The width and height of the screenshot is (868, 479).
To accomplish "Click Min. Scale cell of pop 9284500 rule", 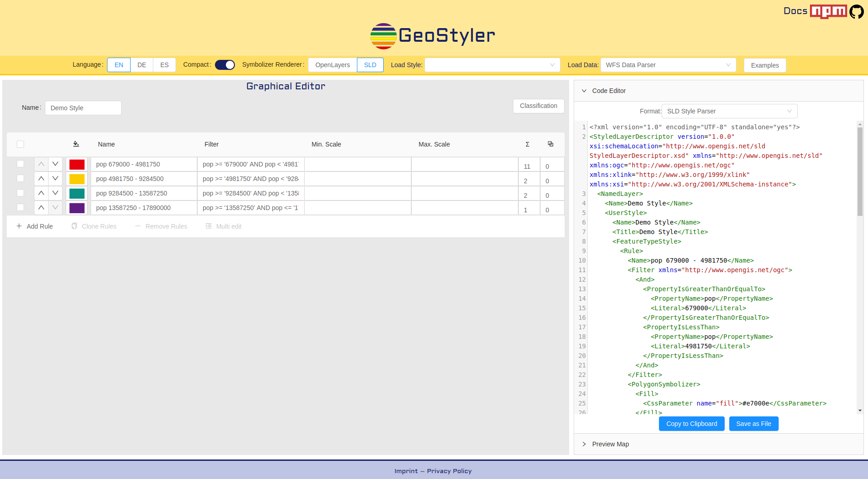I will pyautogui.click(x=358, y=193).
